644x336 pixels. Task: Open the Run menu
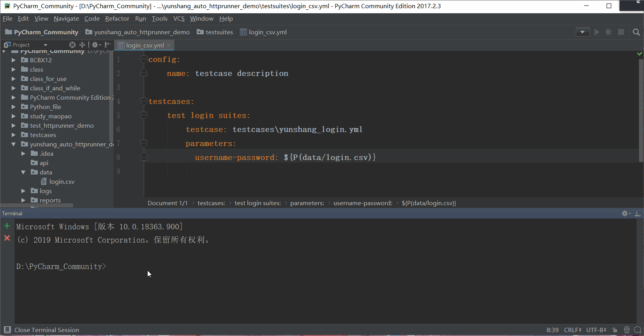[141, 19]
